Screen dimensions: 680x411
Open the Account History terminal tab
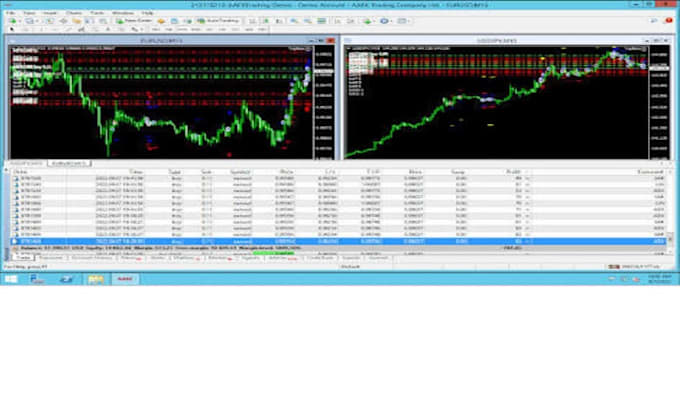(x=92, y=258)
